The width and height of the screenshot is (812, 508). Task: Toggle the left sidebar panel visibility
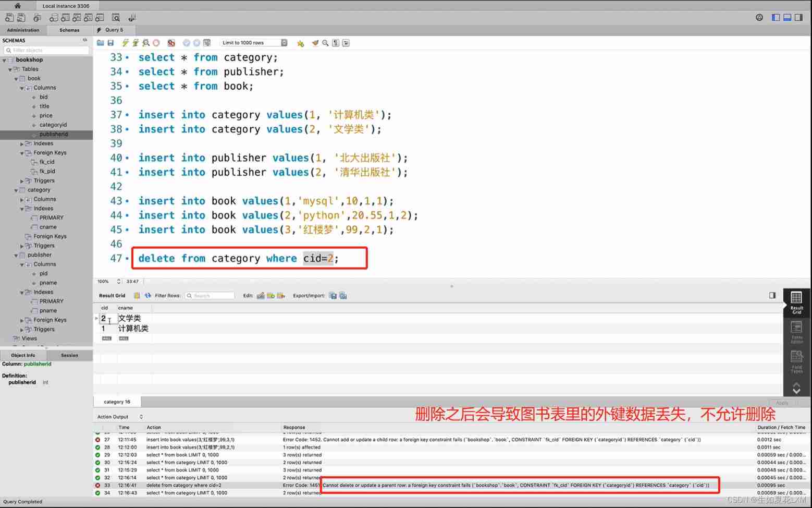point(776,17)
